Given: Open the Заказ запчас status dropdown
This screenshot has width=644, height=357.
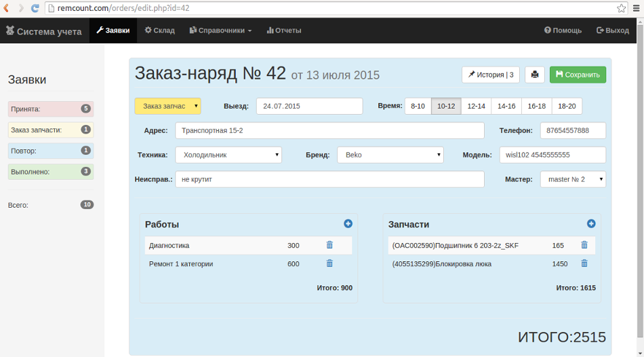Looking at the screenshot, I should coord(167,106).
